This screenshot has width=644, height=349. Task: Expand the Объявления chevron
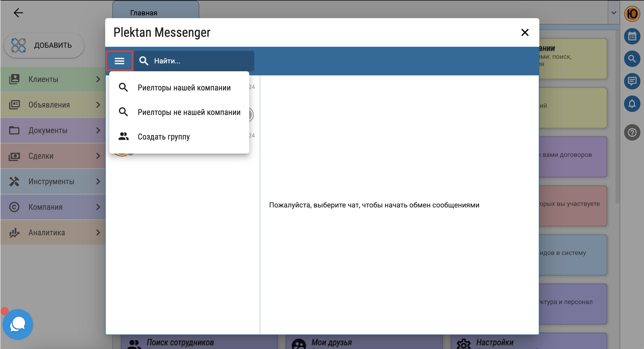point(98,105)
